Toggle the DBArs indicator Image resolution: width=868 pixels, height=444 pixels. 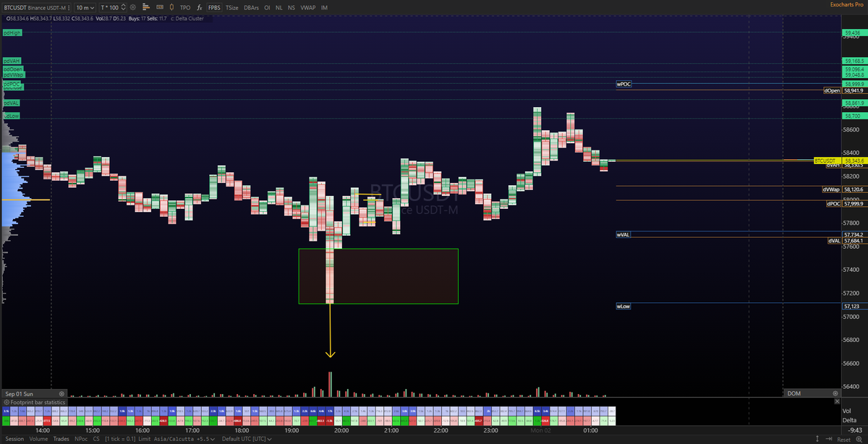(252, 7)
